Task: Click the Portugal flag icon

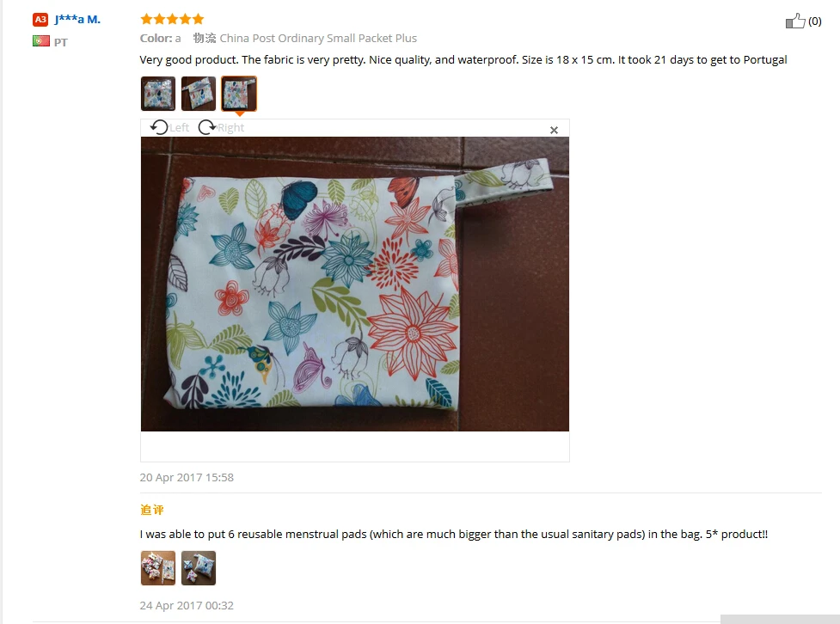Action: (40, 41)
